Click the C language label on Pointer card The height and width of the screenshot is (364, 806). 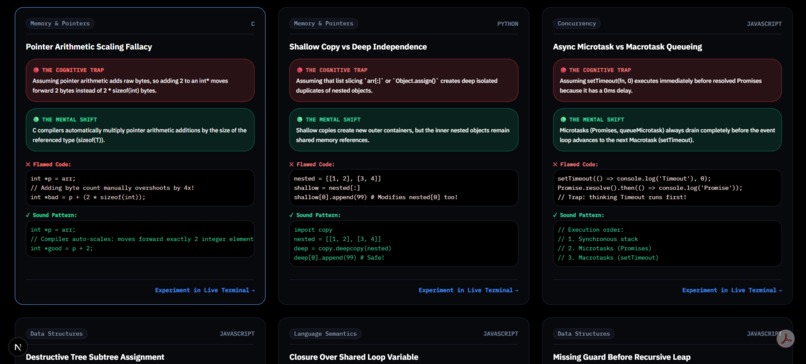[x=252, y=24]
